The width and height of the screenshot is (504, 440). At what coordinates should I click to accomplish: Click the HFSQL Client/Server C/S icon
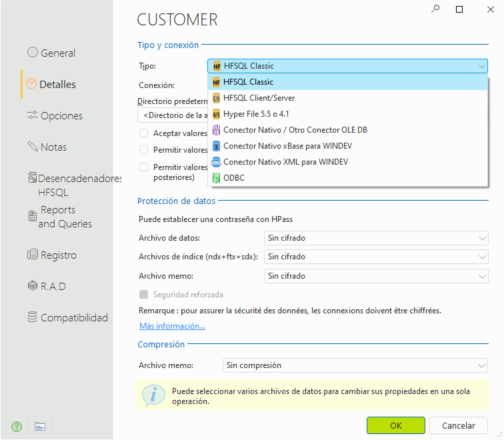[x=216, y=98]
